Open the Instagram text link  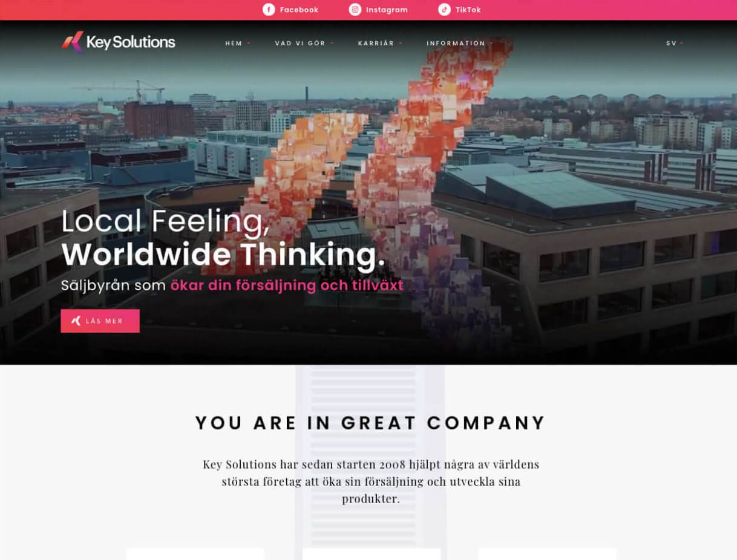pyautogui.click(x=387, y=10)
